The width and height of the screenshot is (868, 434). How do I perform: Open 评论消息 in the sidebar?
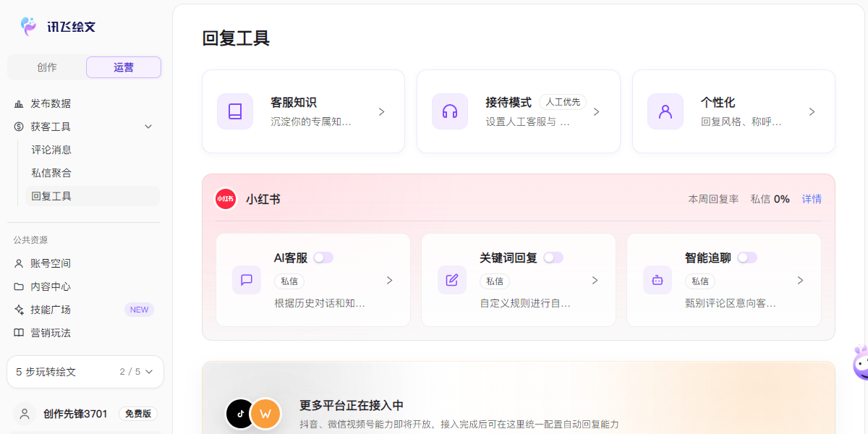51,150
